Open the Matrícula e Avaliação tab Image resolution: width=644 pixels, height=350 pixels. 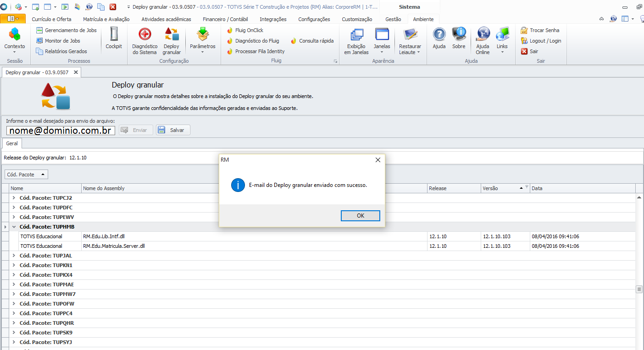coord(106,19)
